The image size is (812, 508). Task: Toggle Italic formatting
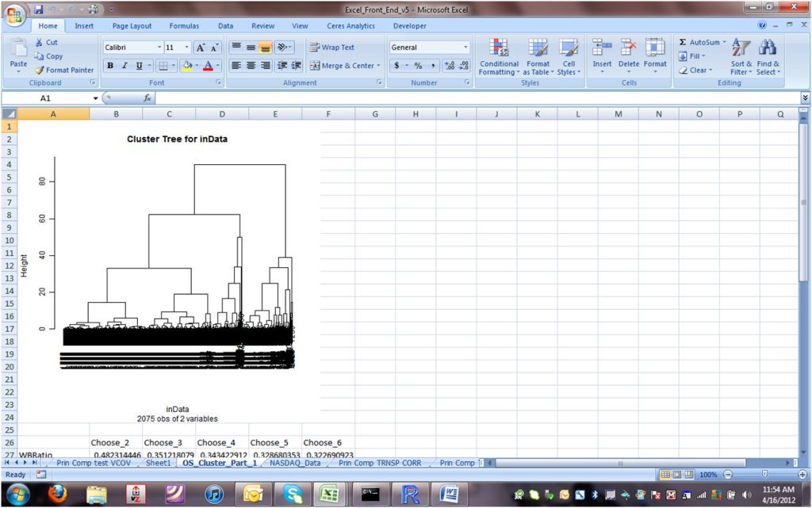(x=124, y=66)
